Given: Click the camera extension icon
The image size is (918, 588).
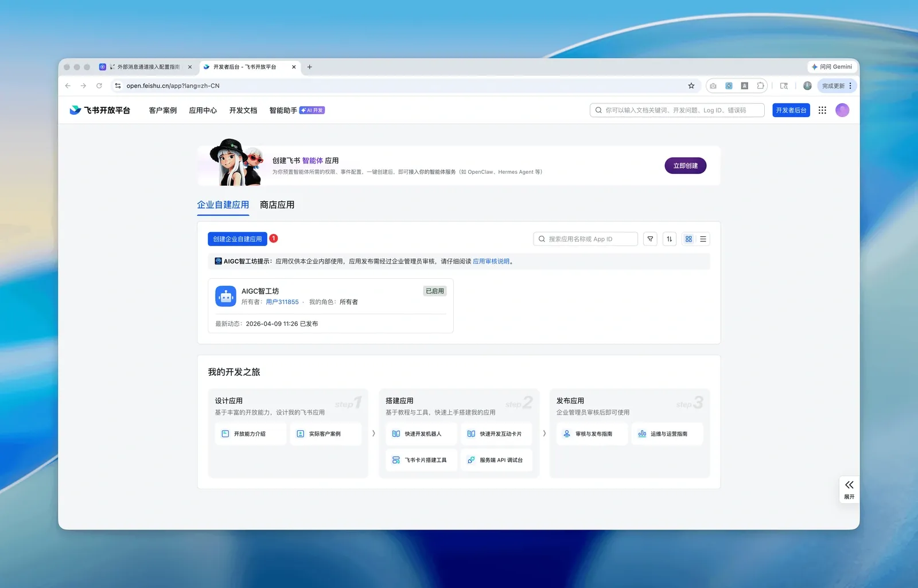Looking at the screenshot, I should 713,85.
